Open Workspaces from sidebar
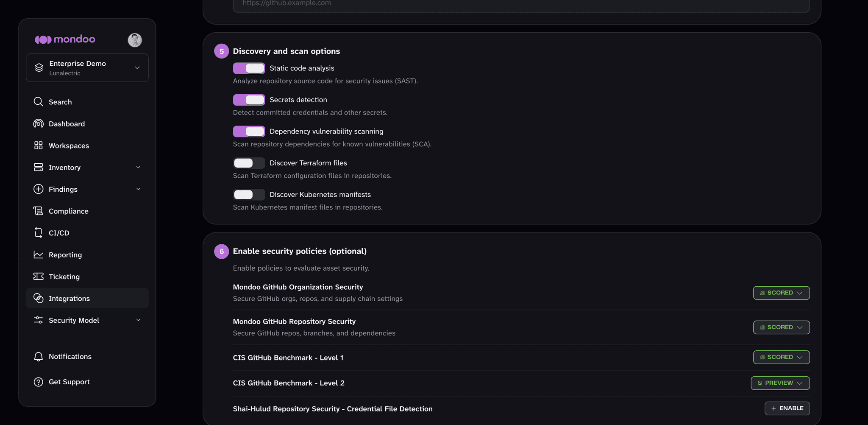 (x=87, y=145)
